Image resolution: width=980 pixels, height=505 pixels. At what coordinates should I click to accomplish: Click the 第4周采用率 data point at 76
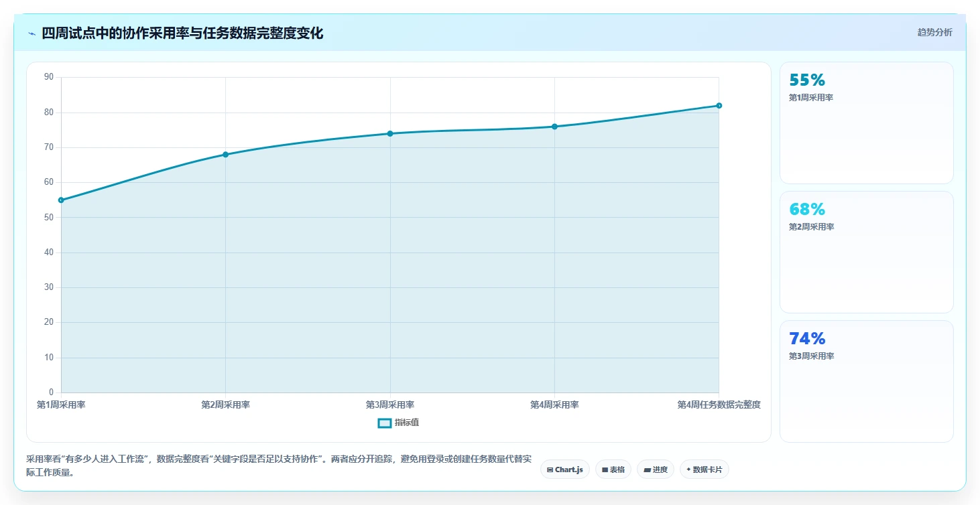click(x=554, y=127)
